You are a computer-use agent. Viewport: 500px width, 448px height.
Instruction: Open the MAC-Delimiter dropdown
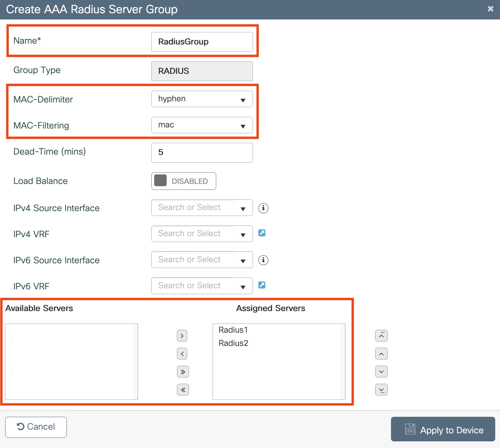[202, 99]
